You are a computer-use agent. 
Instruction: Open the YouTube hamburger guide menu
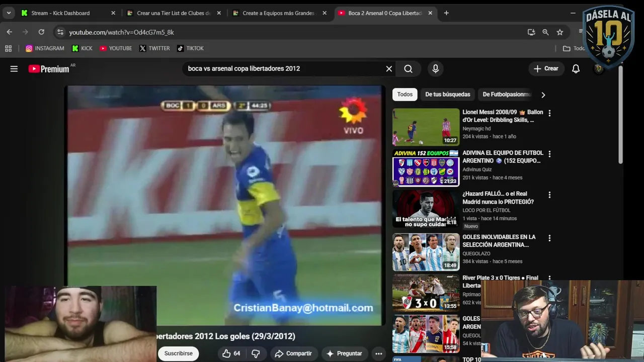point(14,69)
